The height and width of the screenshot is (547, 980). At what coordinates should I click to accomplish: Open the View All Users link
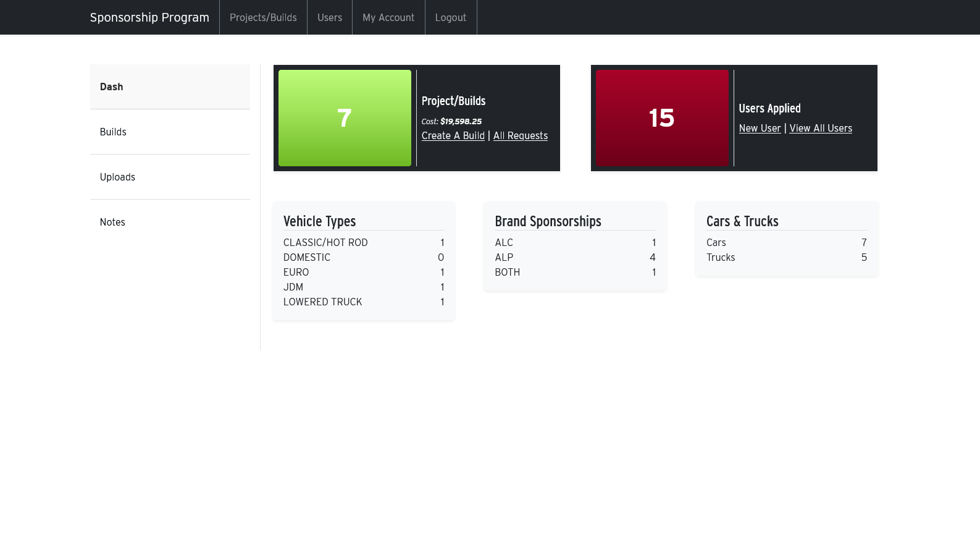pyautogui.click(x=821, y=128)
